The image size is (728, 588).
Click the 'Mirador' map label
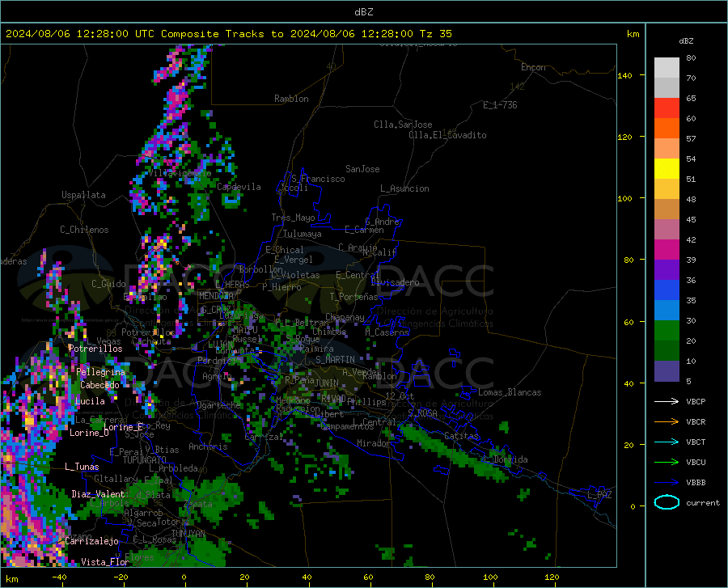coord(373,444)
